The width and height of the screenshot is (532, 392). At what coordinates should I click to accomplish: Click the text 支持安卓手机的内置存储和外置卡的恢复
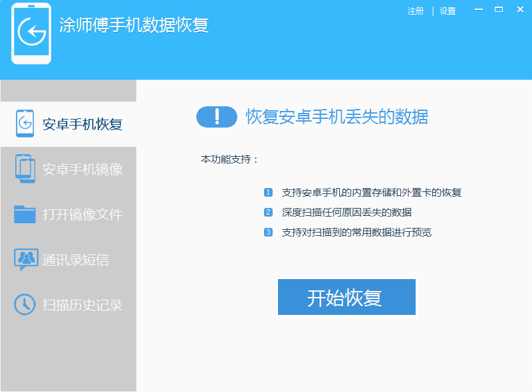click(372, 193)
